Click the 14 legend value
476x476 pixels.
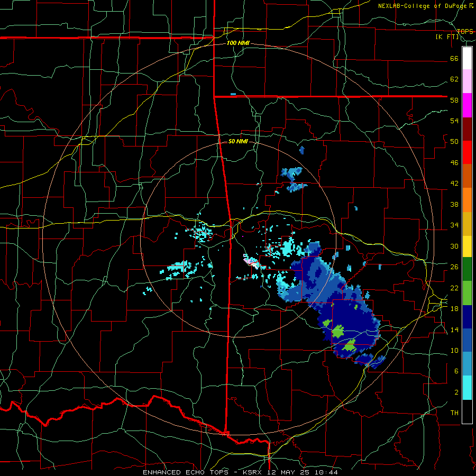click(x=454, y=329)
